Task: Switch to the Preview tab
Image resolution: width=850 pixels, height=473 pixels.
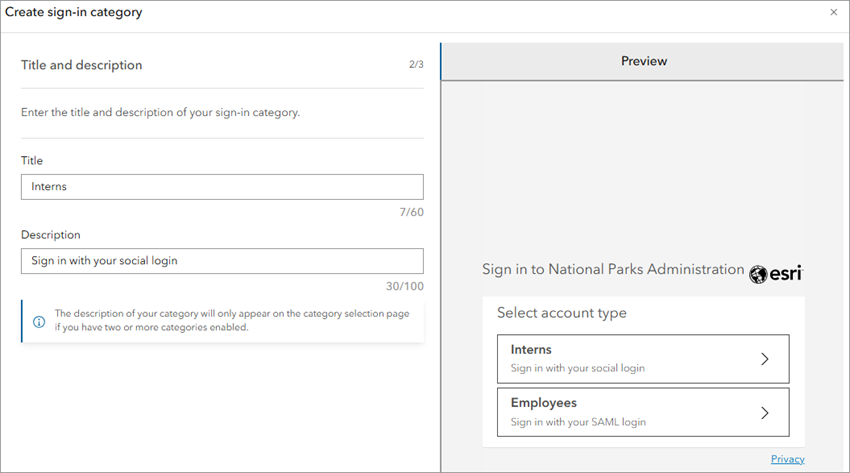Action: tap(643, 61)
